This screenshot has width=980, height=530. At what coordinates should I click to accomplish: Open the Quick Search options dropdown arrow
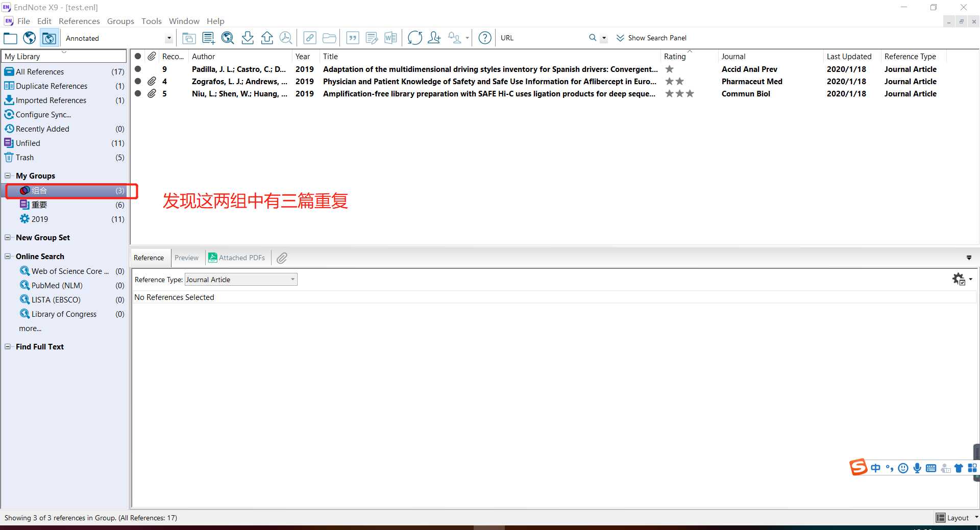pos(604,38)
